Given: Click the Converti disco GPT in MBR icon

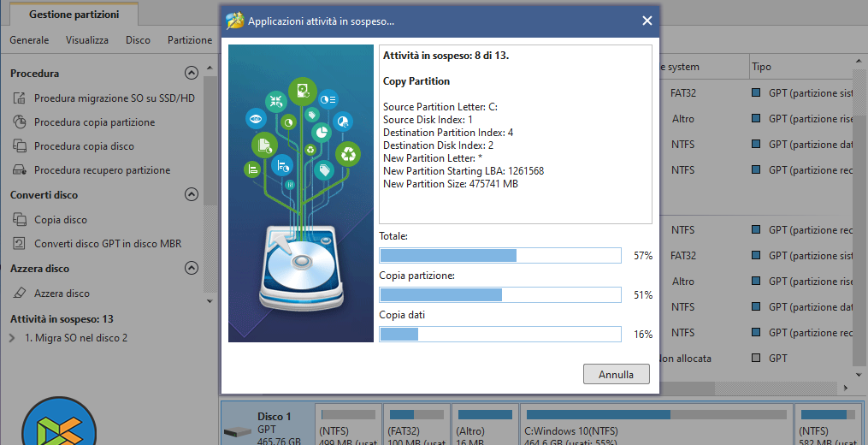Looking at the screenshot, I should [20, 243].
